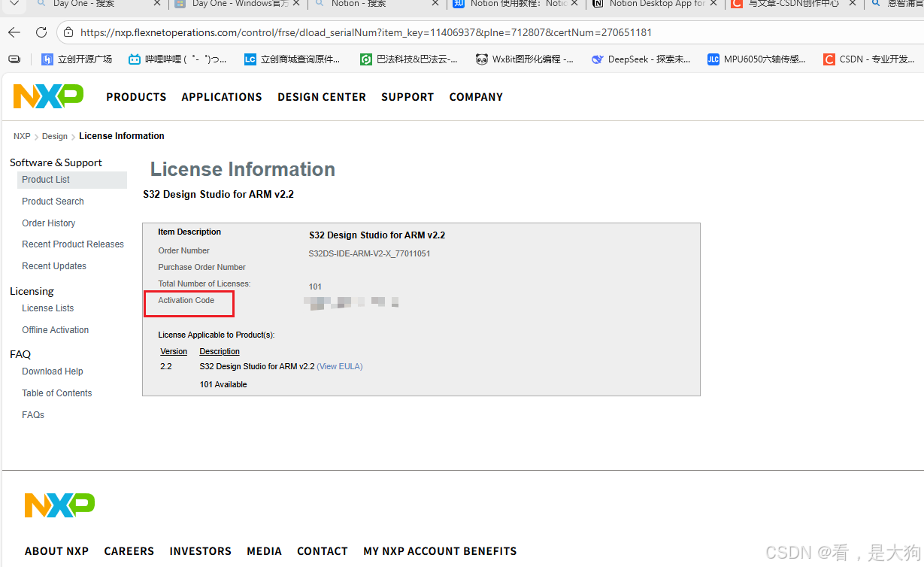Open the 巴法科技&巴法云 bookmark

[x=409, y=59]
